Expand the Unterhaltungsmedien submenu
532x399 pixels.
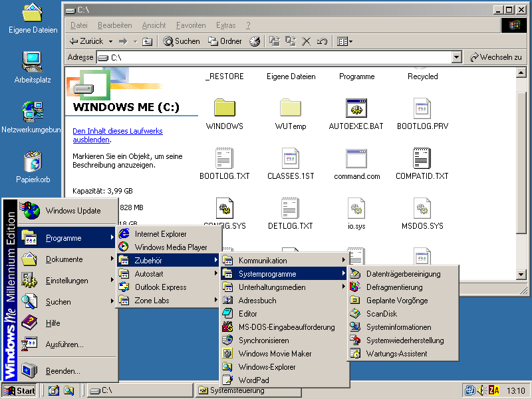click(x=286, y=287)
